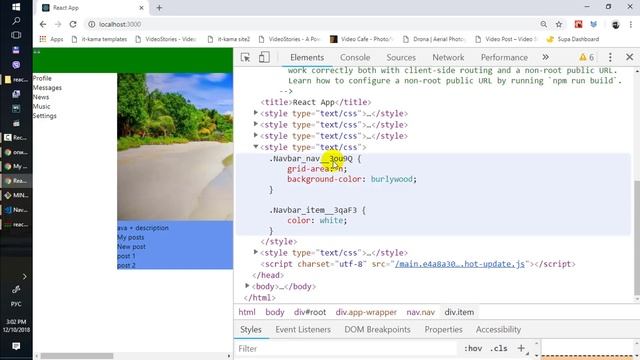Open the Windows Start menu

pyautogui.click(x=16, y=7)
